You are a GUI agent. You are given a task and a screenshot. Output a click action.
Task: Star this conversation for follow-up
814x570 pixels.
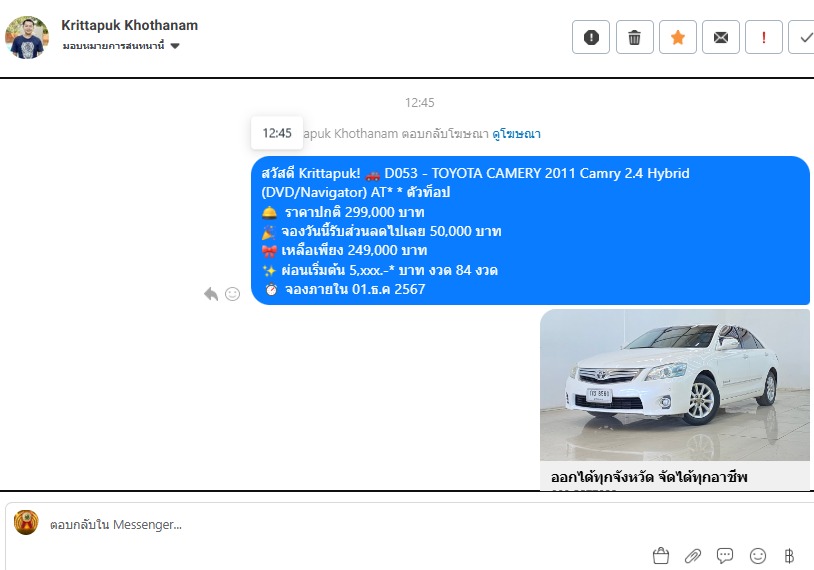[677, 37]
